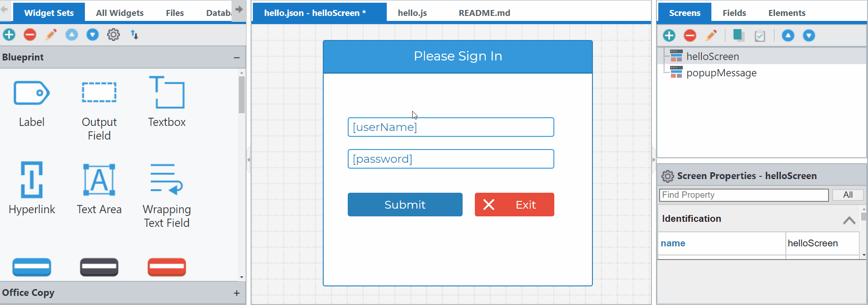The height and width of the screenshot is (305, 868).
Task: Open the hello.js tab
Action: (x=412, y=13)
